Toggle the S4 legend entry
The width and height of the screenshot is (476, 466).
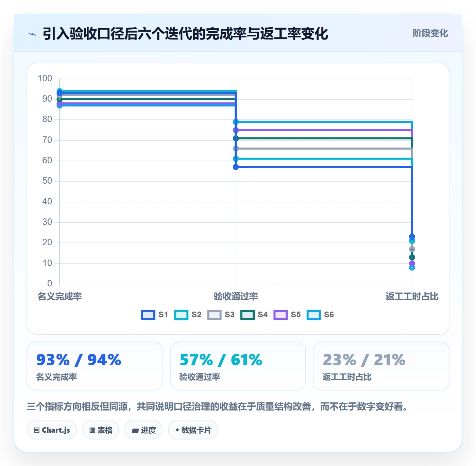pos(254,315)
